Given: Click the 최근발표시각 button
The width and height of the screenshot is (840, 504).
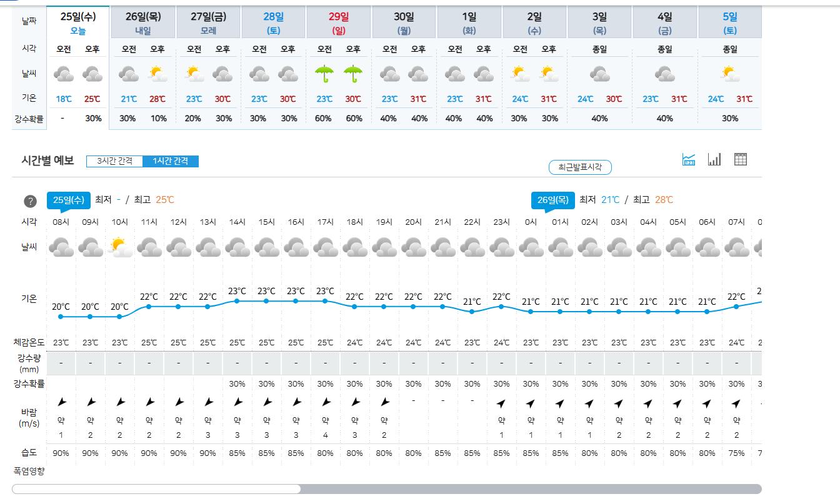Looking at the screenshot, I should (x=580, y=167).
